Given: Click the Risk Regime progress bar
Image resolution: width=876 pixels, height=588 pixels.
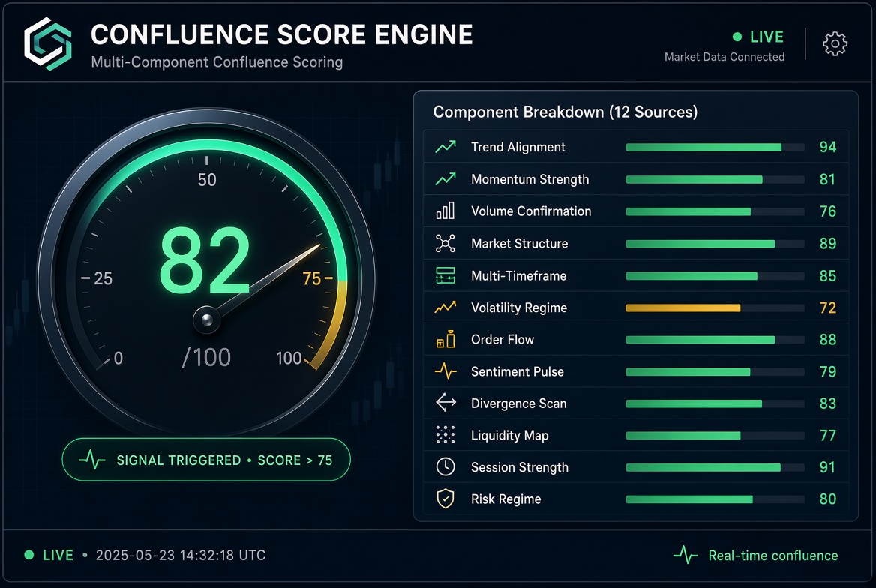Looking at the screenshot, I should (715, 499).
